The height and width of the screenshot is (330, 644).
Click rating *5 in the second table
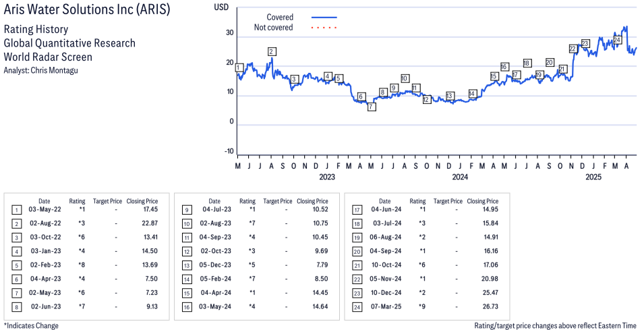[252, 265]
